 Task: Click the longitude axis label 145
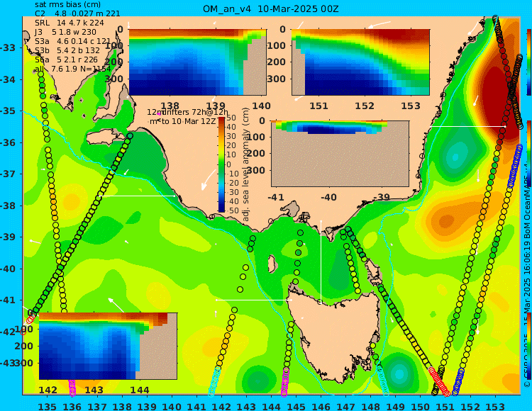[x=296, y=406]
